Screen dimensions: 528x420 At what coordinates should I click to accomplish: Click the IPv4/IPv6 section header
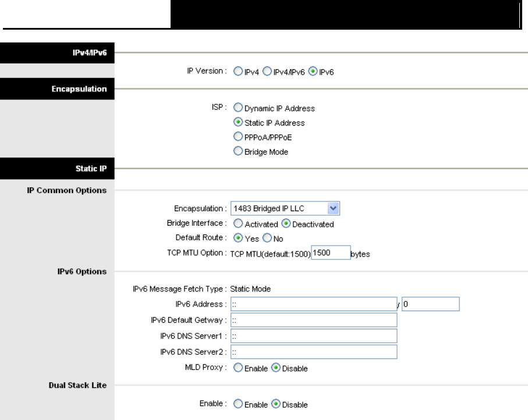57,53
